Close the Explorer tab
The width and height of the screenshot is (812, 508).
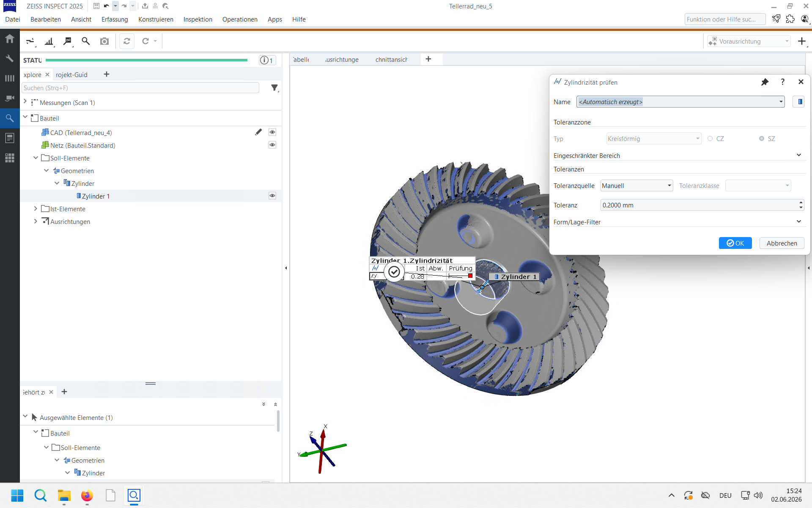[47, 75]
